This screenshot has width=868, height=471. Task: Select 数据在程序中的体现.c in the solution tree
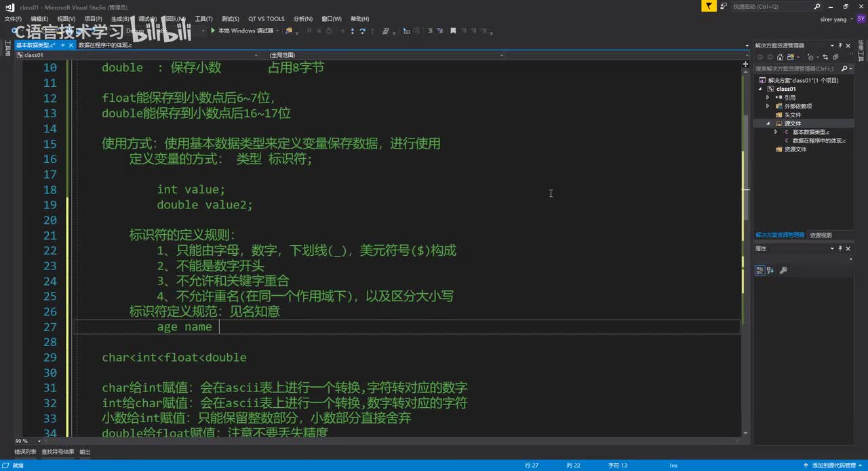click(819, 140)
